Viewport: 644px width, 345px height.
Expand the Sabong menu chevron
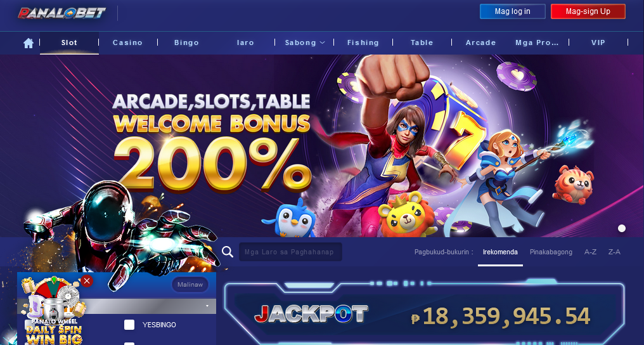pos(323,42)
